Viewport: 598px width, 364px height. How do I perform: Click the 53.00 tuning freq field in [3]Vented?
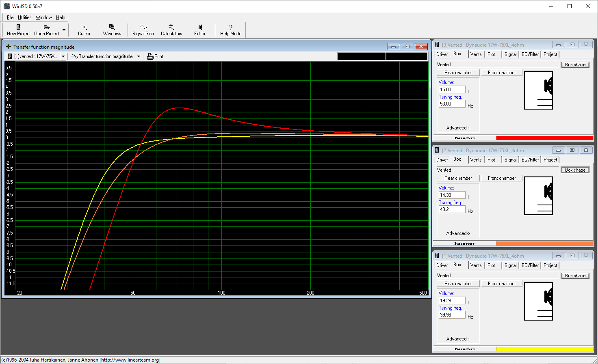452,104
